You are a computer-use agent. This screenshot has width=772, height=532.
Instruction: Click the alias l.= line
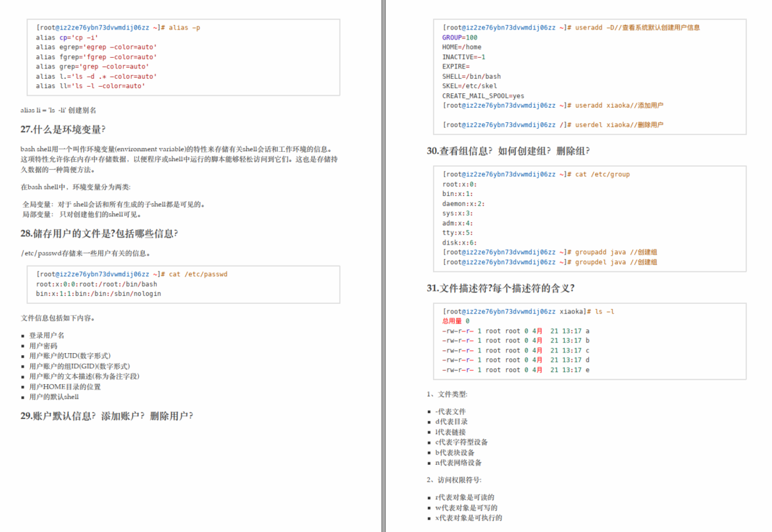(97, 76)
